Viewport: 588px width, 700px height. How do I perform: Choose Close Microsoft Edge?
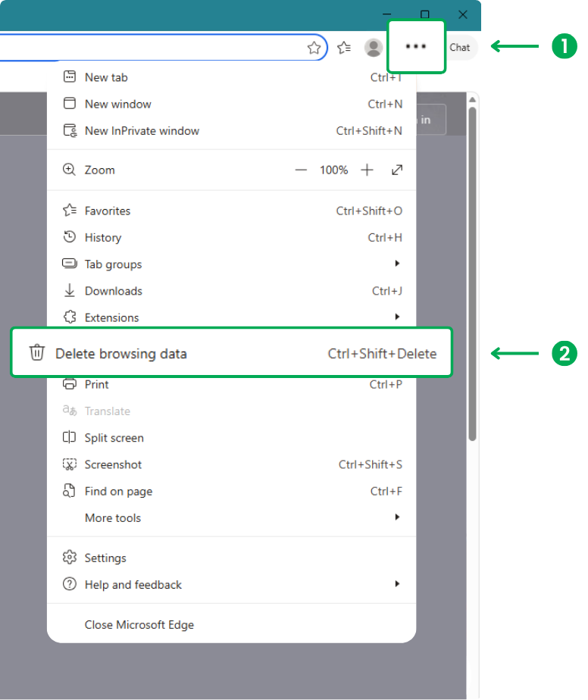click(139, 624)
